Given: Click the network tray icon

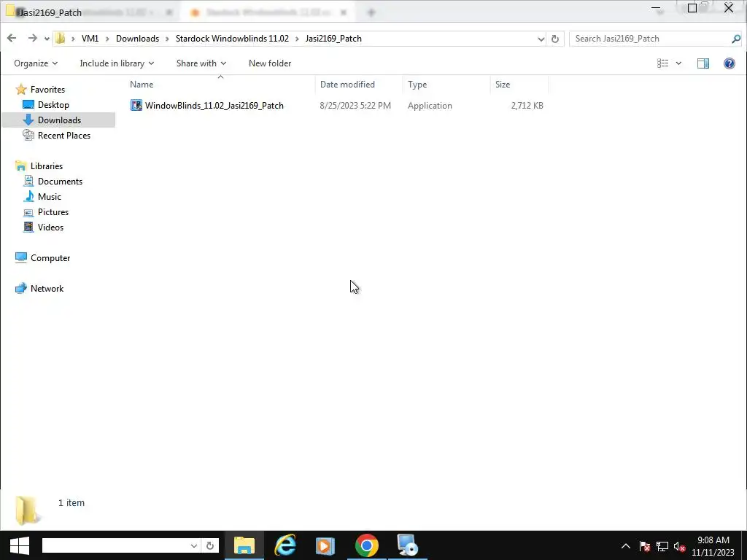Looking at the screenshot, I should pyautogui.click(x=662, y=546).
